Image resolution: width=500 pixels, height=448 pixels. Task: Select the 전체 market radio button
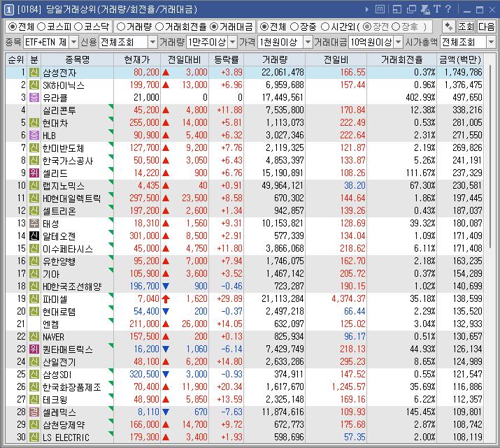click(x=13, y=27)
